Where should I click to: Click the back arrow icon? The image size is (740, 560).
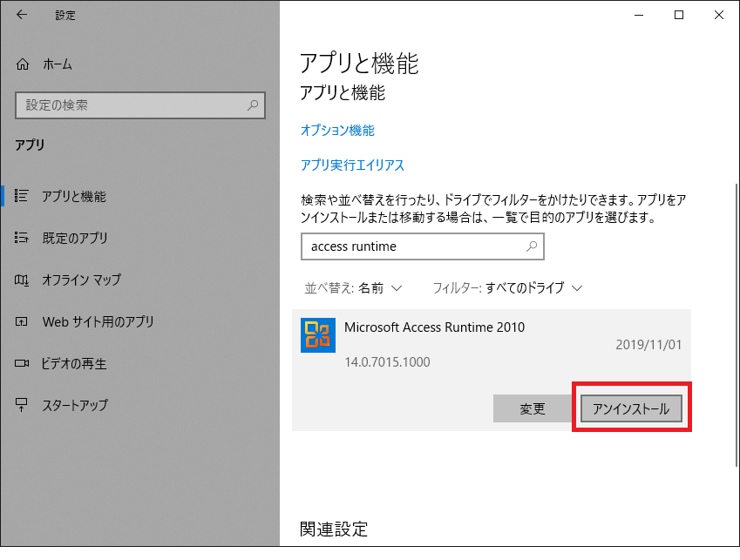[x=22, y=15]
